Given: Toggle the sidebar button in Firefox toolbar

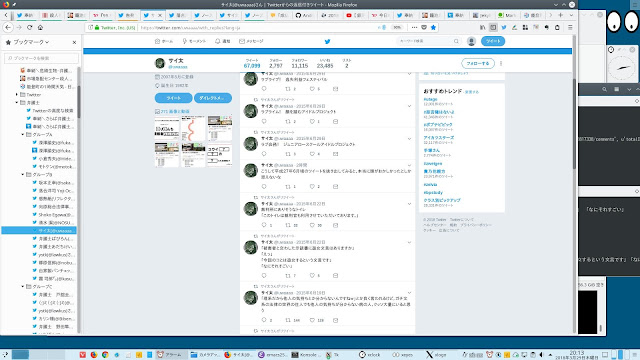Looking at the screenshot, I should coord(493,27).
